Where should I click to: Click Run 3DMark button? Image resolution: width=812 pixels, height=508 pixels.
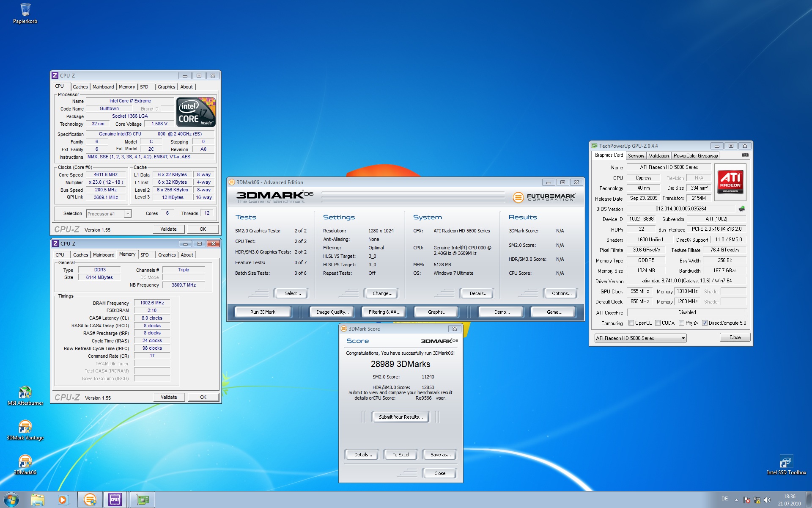point(263,312)
